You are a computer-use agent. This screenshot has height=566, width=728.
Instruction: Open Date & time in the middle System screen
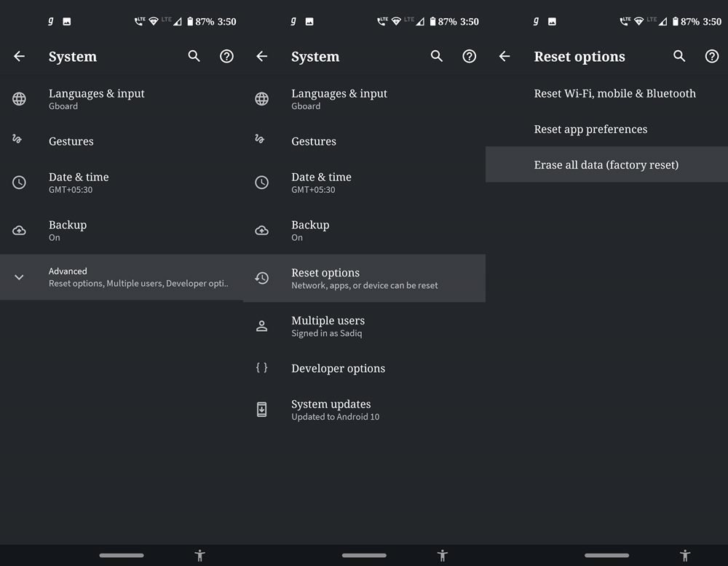click(365, 183)
